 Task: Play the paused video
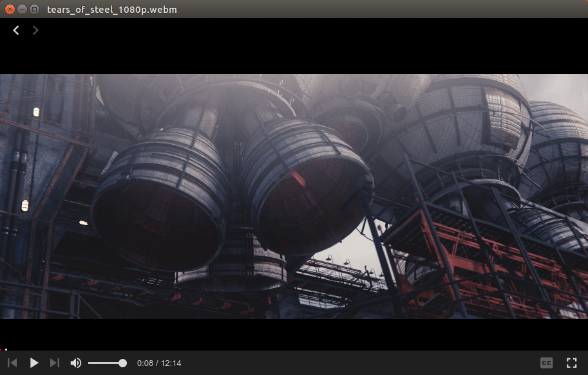tap(35, 363)
